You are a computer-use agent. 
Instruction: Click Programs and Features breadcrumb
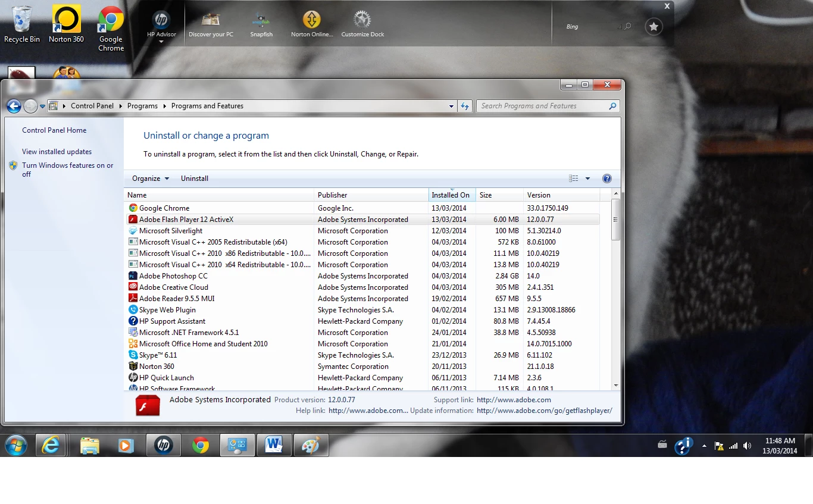coord(207,106)
